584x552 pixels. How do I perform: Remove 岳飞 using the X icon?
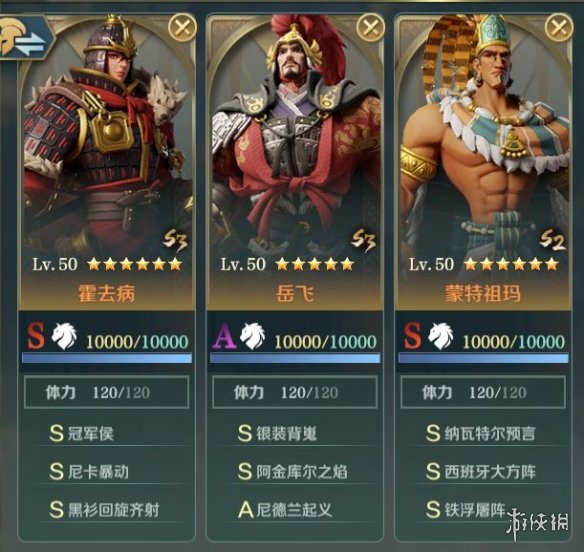point(370,27)
